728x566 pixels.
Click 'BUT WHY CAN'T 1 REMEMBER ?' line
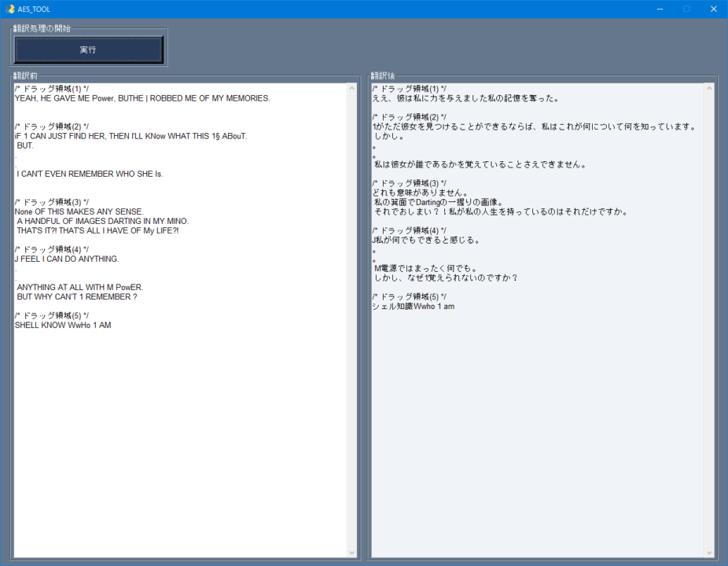pyautogui.click(x=77, y=296)
